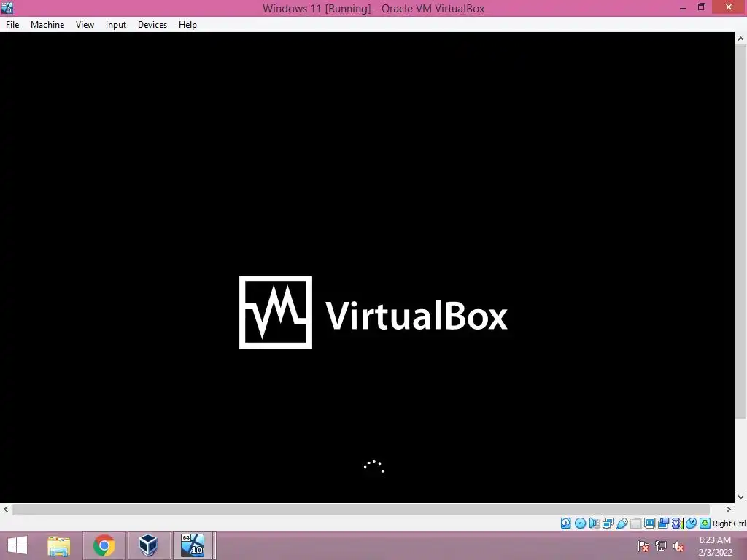
Task: Click the display indicator icon in status bar
Action: pyautogui.click(x=649, y=524)
